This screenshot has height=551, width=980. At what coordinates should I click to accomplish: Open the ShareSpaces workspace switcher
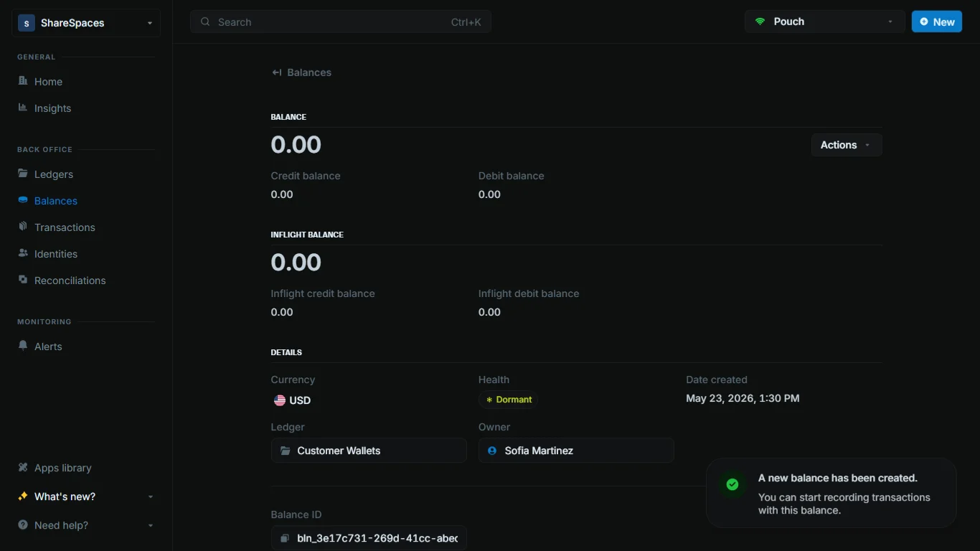point(86,23)
